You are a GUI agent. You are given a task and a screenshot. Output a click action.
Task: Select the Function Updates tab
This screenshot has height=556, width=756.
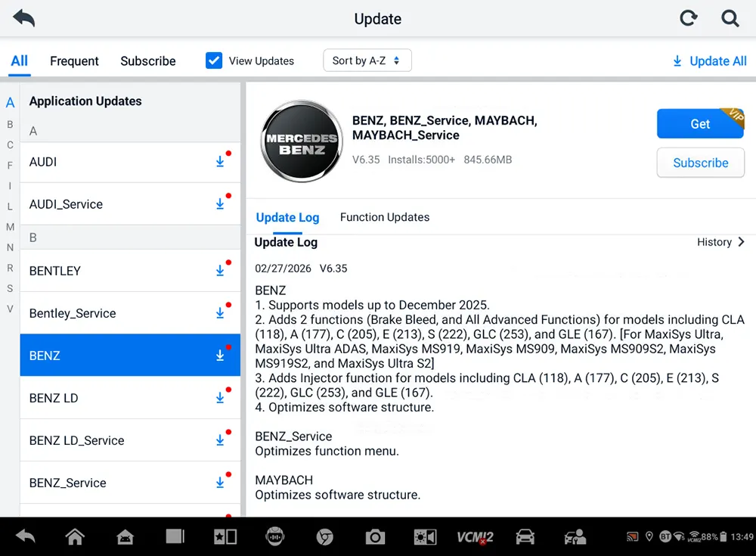(x=385, y=217)
